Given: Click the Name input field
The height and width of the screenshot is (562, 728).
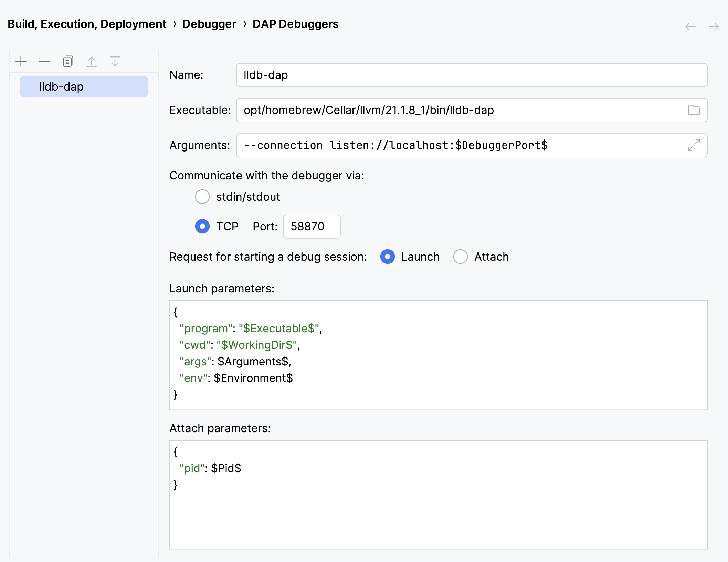Looking at the screenshot, I should [472, 75].
